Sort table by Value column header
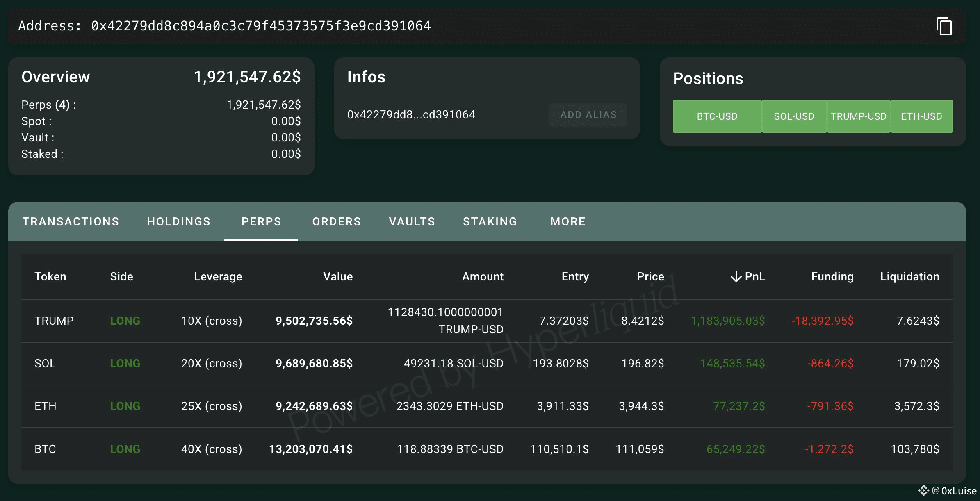The image size is (980, 501). click(x=337, y=277)
